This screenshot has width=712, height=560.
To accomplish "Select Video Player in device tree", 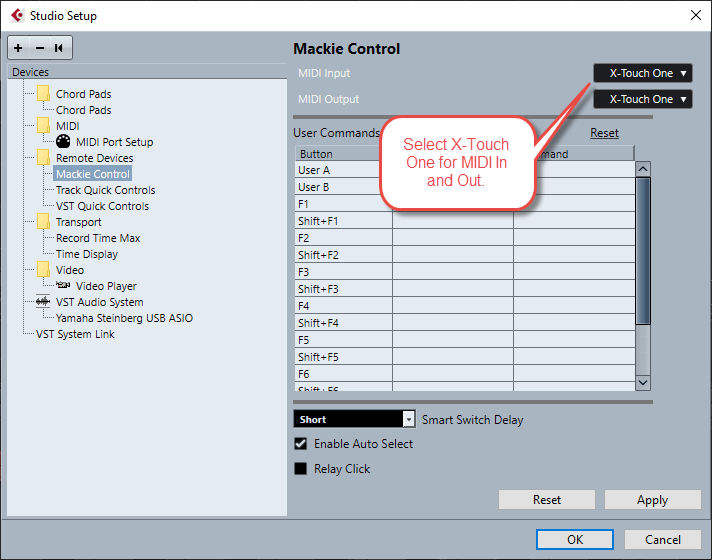I will click(x=106, y=286).
